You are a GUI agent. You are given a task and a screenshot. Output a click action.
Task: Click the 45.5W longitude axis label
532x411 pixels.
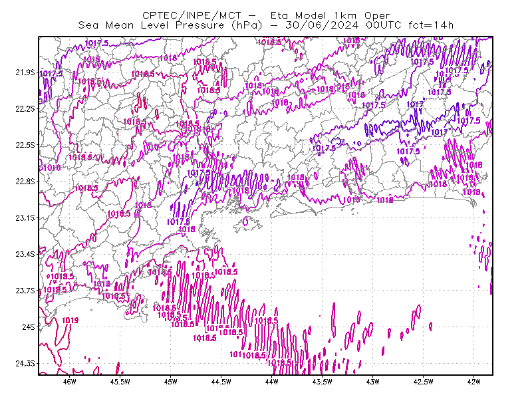120,382
